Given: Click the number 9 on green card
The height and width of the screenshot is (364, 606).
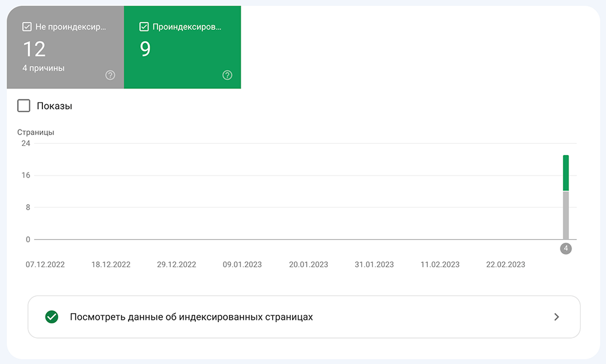Looking at the screenshot, I should (x=145, y=49).
